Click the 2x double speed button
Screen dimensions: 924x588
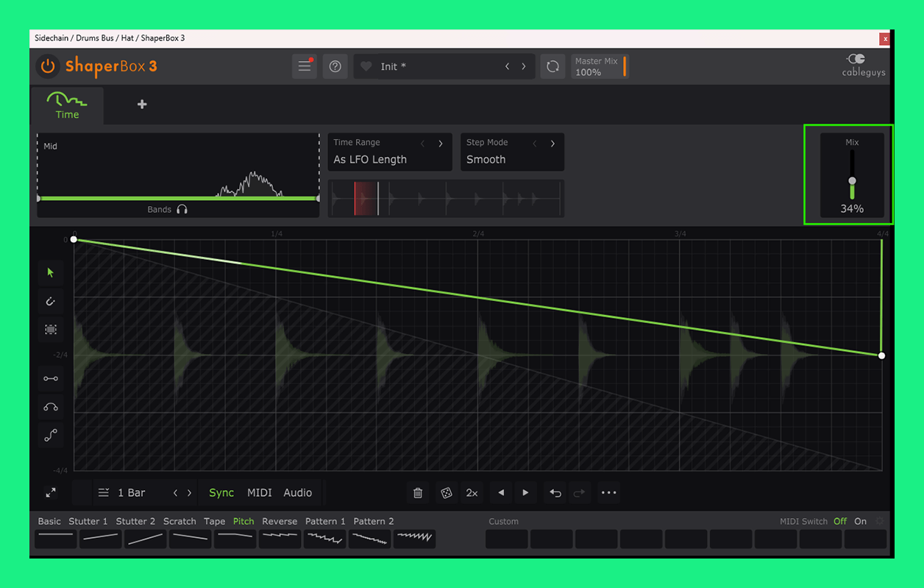pyautogui.click(x=472, y=493)
